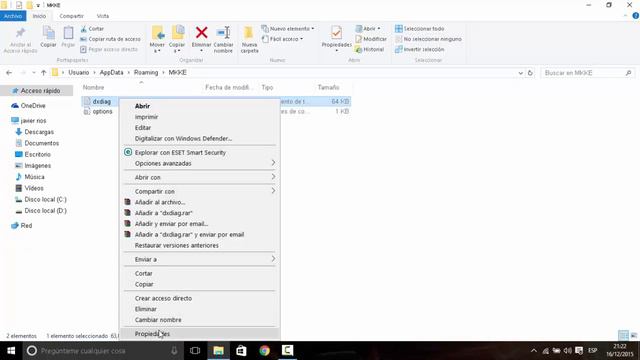Click AppData in the address breadcrumb
This screenshot has width=640, height=360.
coord(111,72)
